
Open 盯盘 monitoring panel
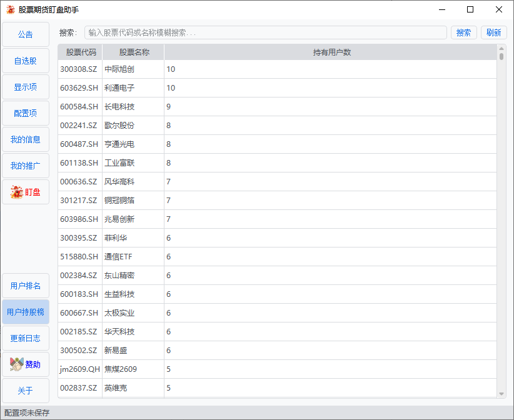click(x=26, y=192)
